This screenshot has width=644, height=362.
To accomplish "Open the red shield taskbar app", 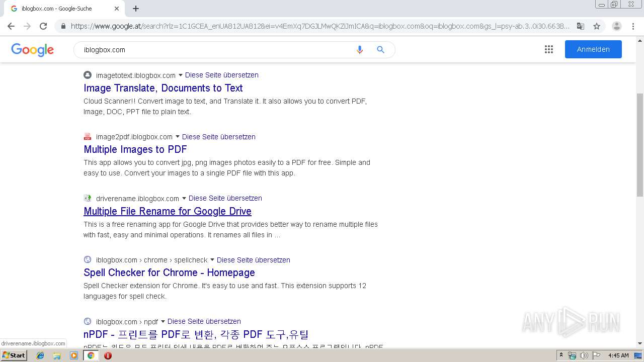I will pyautogui.click(x=108, y=355).
